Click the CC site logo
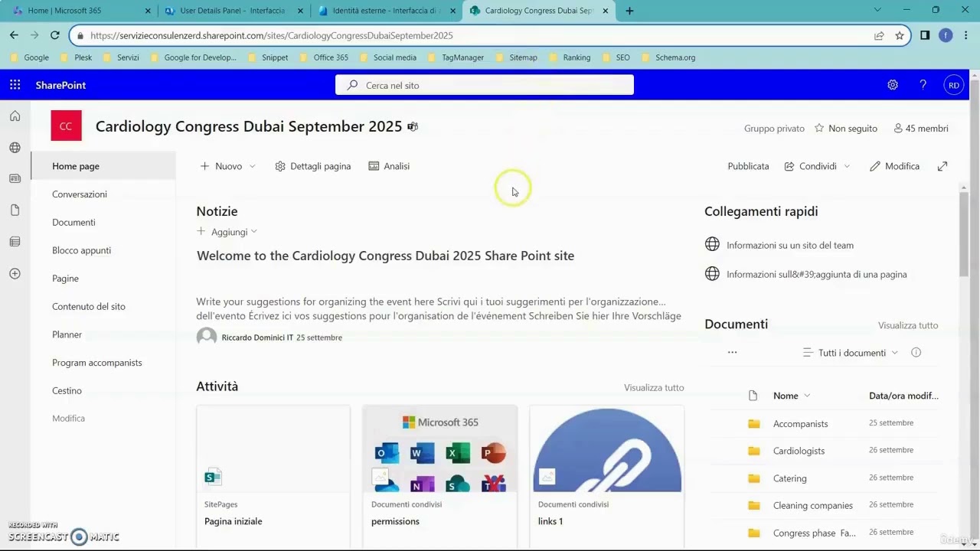Viewport: 980px width, 551px height. [66, 126]
